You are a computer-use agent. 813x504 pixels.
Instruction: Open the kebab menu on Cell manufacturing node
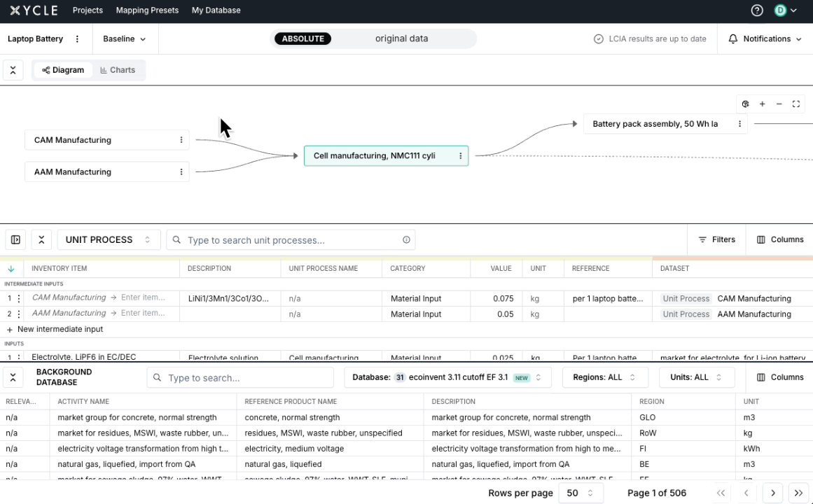(x=460, y=155)
